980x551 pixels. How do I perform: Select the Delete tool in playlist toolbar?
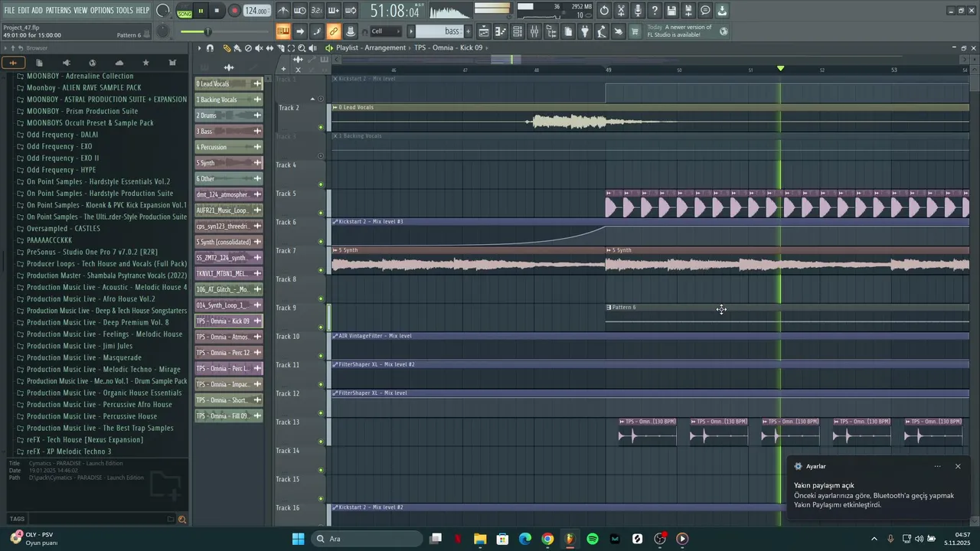248,48
